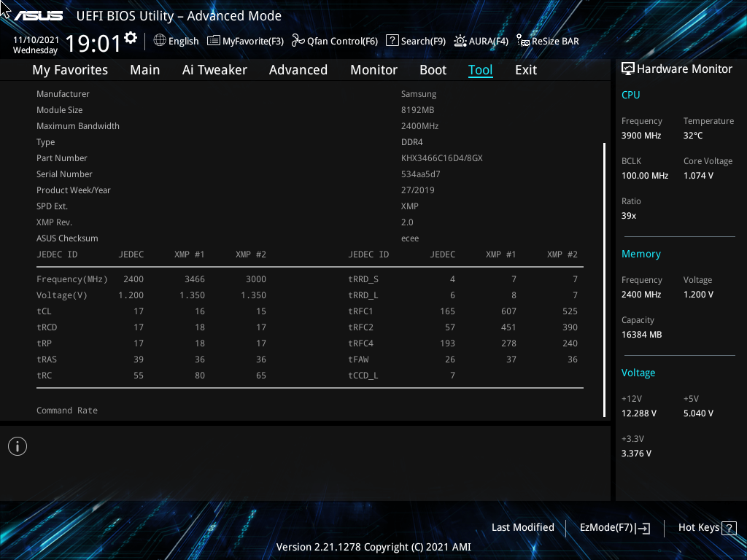This screenshot has height=560, width=747.
Task: Open Hot Keys question mark icon
Action: (729, 528)
